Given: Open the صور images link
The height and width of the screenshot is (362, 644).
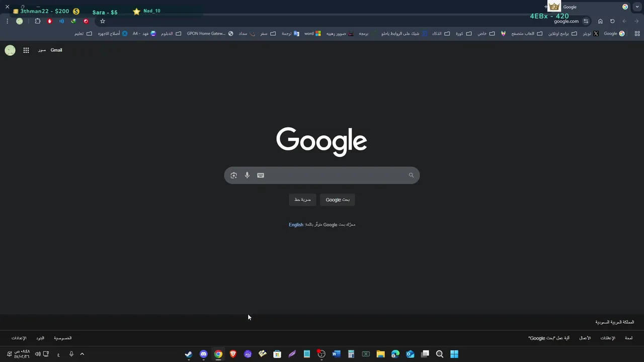Looking at the screenshot, I should coord(42,50).
